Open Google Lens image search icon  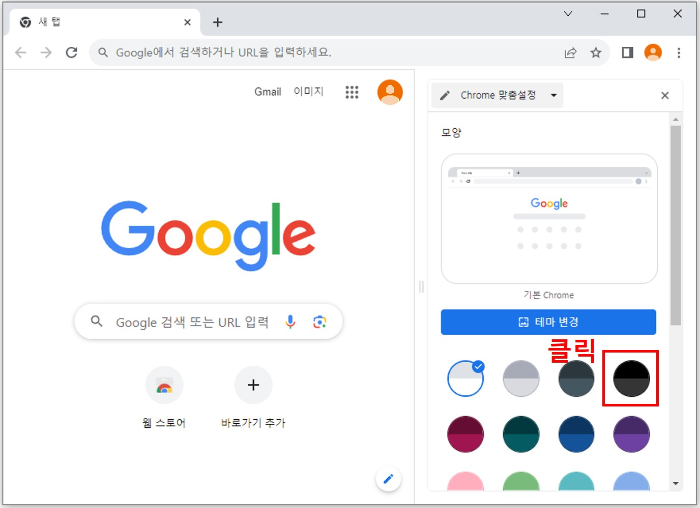coord(319,321)
